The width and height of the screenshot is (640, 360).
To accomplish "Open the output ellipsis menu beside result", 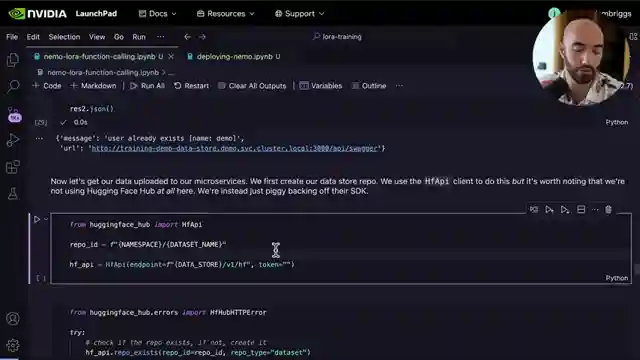I will (x=39, y=138).
